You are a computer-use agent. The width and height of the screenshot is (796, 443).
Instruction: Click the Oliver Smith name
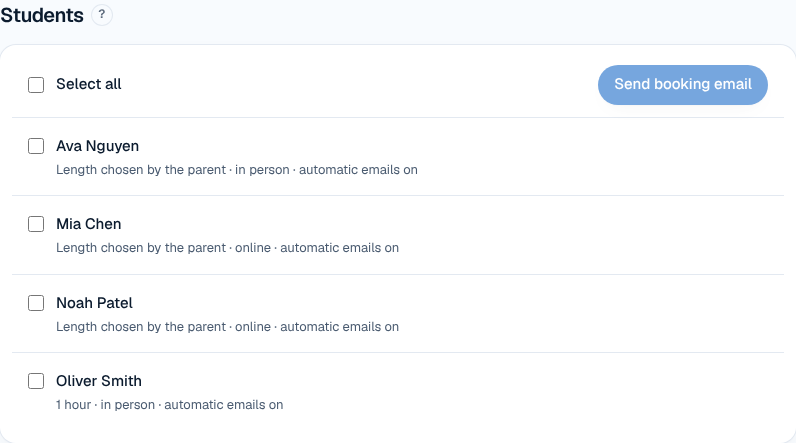click(99, 381)
